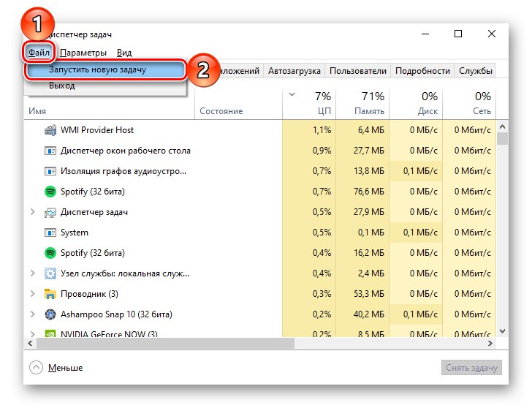Image resolution: width=532 pixels, height=408 pixels.
Task: Switch to the Пользователи tab
Action: pyautogui.click(x=358, y=71)
